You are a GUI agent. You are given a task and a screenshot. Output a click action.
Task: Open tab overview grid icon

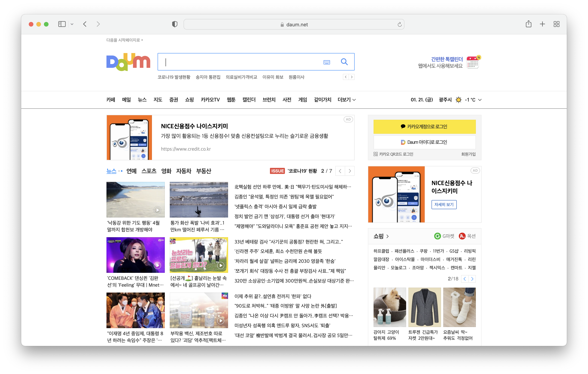click(557, 24)
